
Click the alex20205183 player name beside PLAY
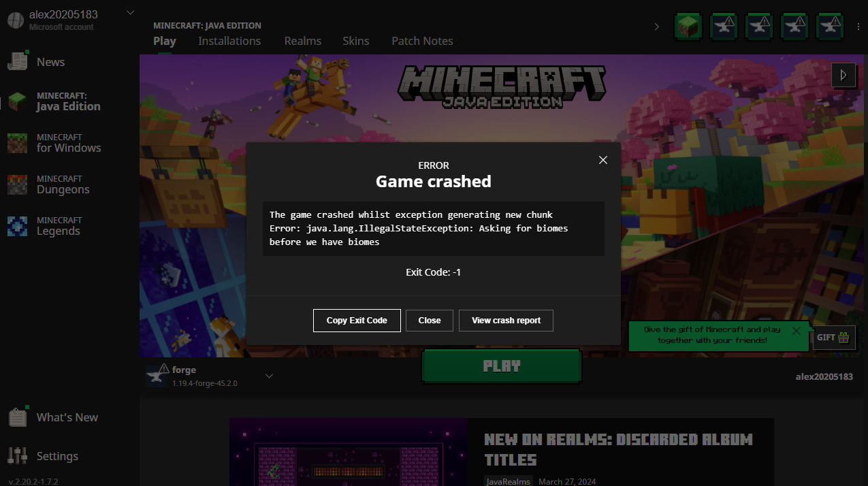(x=824, y=376)
